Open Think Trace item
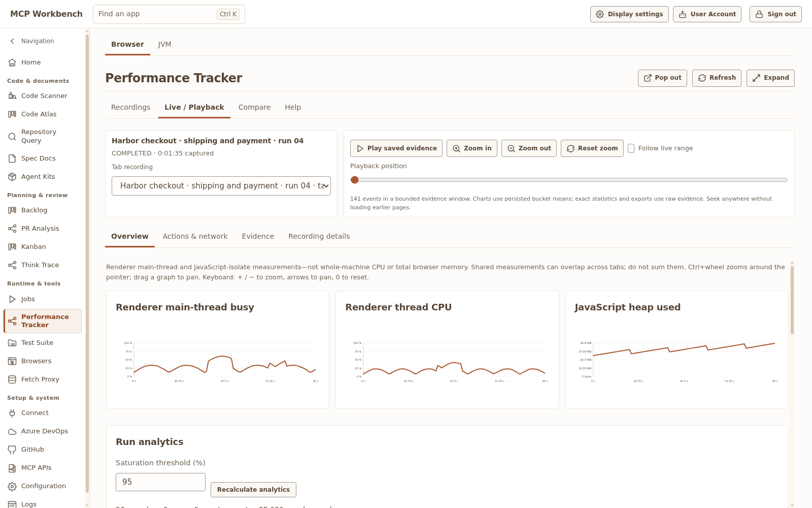The width and height of the screenshot is (812, 508). point(43,265)
